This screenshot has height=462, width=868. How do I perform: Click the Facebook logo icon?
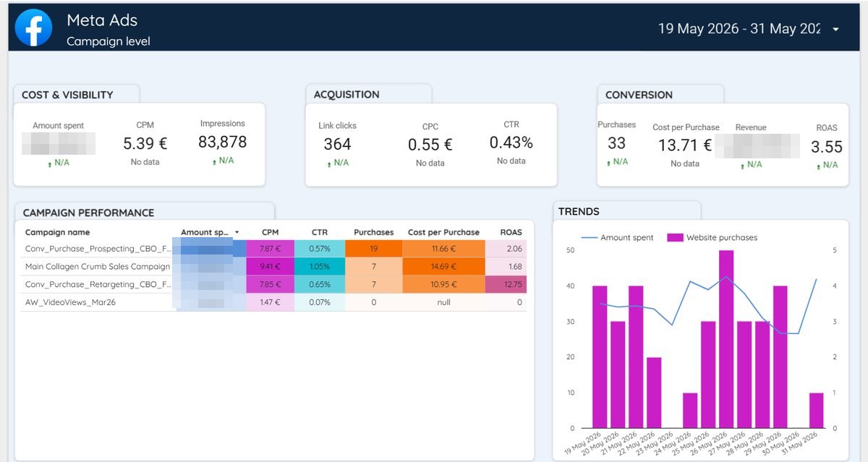point(33,28)
